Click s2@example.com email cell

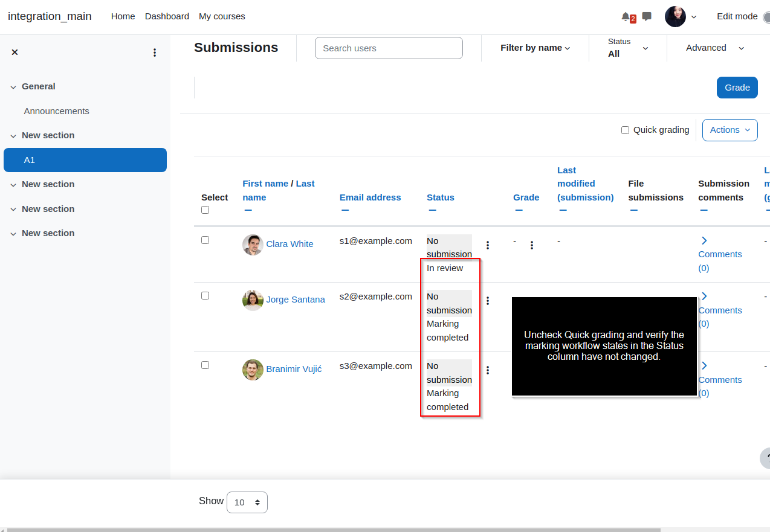click(x=376, y=296)
